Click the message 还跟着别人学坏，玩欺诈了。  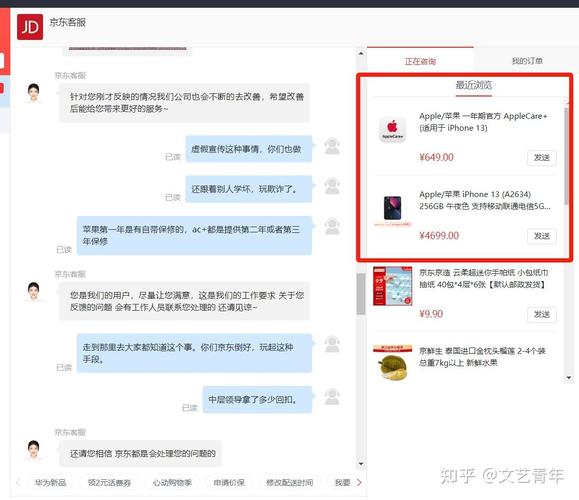click(249, 189)
